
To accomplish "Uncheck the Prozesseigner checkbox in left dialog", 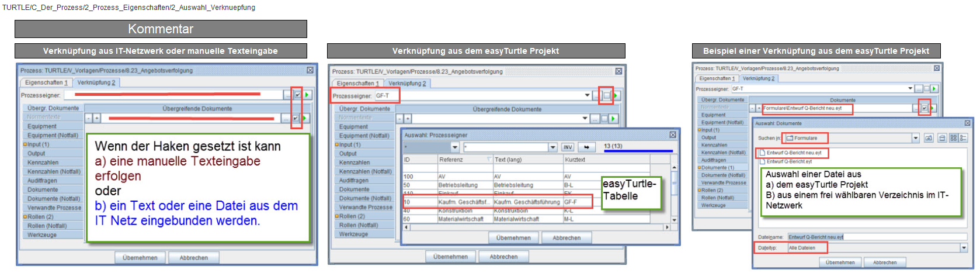I will pyautogui.click(x=297, y=95).
